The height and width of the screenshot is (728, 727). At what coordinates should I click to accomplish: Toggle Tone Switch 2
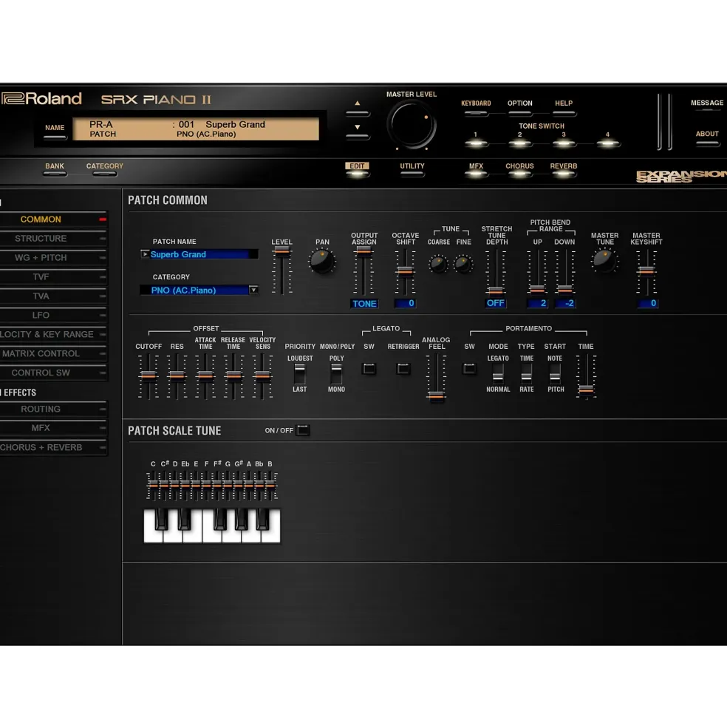(519, 143)
